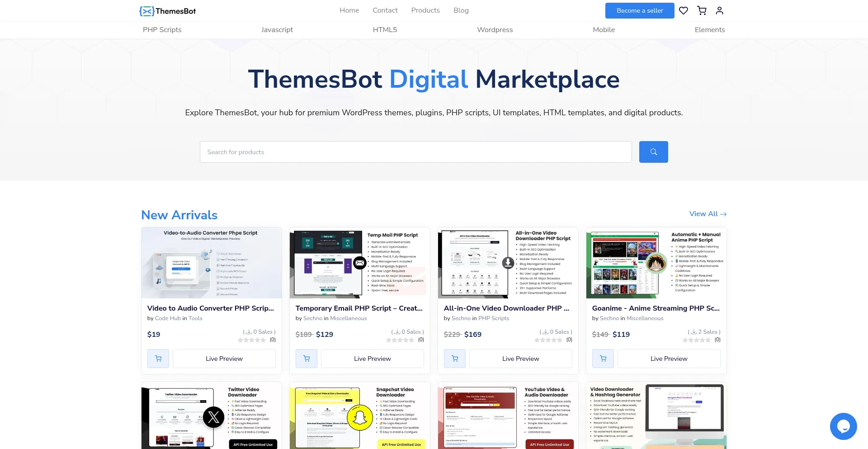Open the shopping cart in header
The width and height of the screenshot is (868, 449).
[x=702, y=10]
